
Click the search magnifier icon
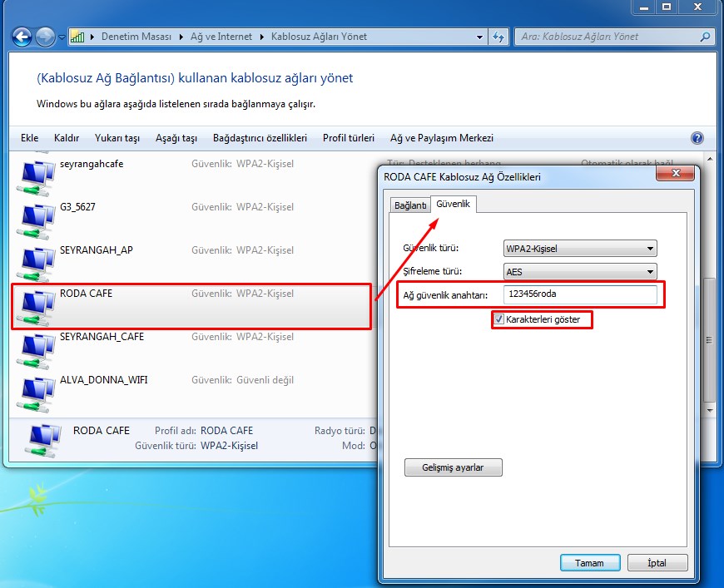705,37
